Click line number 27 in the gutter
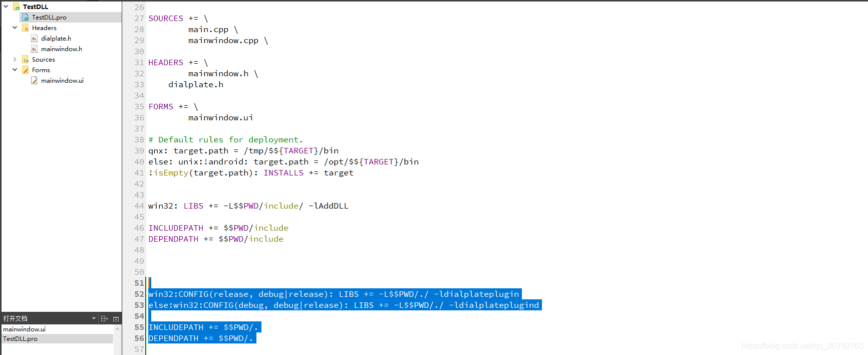The width and height of the screenshot is (868, 355). pyautogui.click(x=139, y=19)
